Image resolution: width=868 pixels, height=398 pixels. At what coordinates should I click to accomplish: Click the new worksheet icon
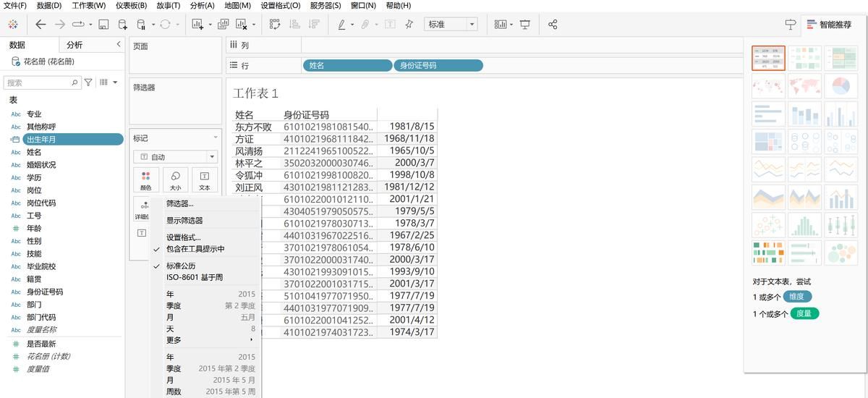pyautogui.click(x=197, y=25)
